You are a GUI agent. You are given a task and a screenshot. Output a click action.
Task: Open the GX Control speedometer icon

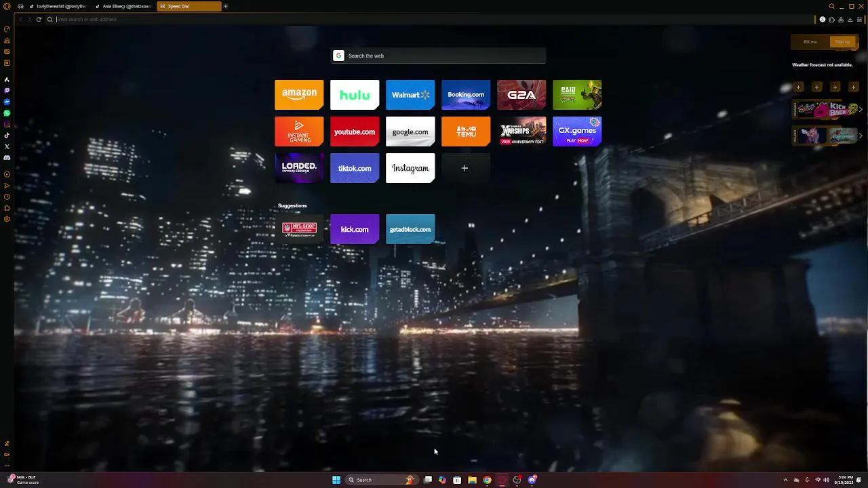coord(7,29)
